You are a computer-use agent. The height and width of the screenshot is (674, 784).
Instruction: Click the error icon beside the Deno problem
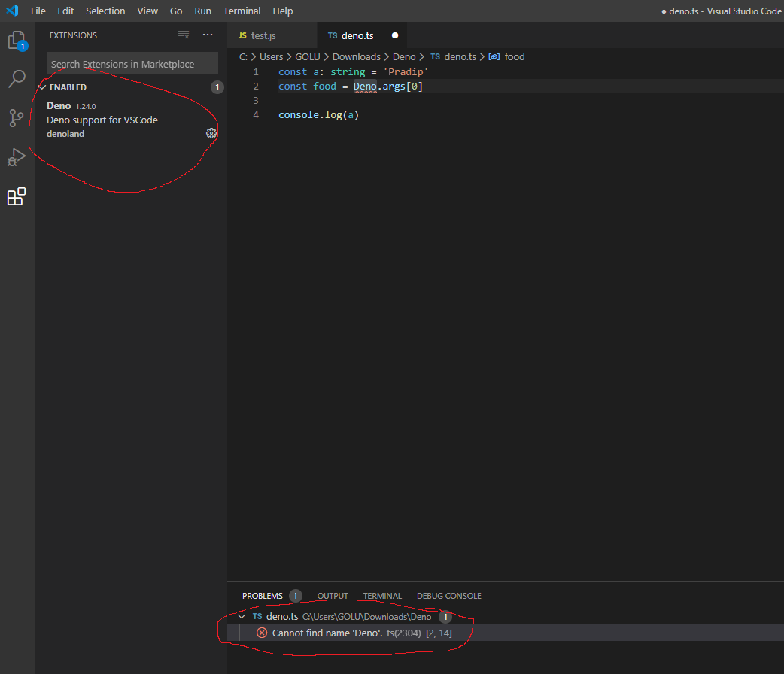tap(261, 633)
